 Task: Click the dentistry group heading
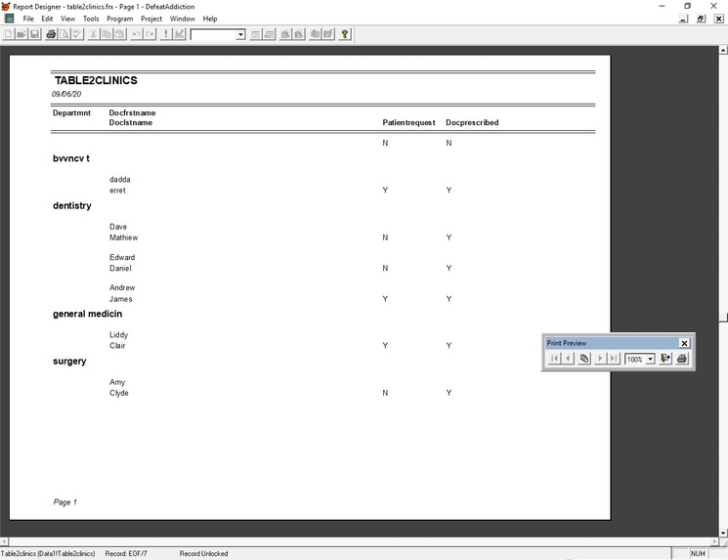[72, 205]
